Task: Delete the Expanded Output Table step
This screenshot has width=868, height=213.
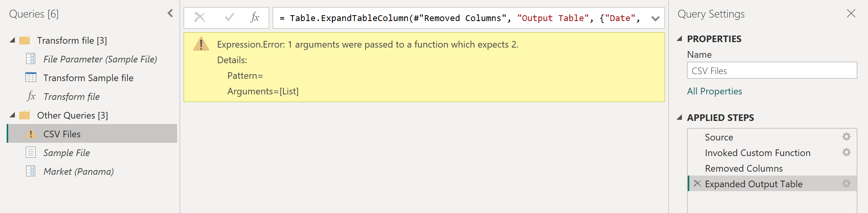Action: [x=697, y=183]
